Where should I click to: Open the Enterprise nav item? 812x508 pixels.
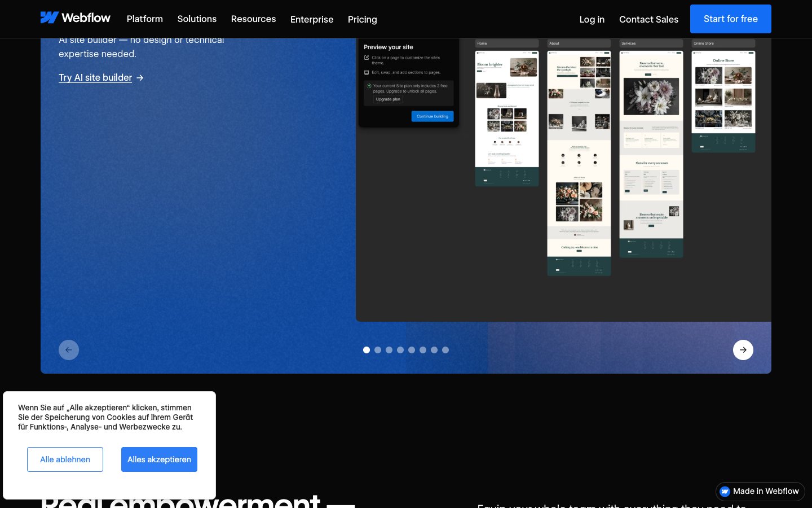(312, 19)
